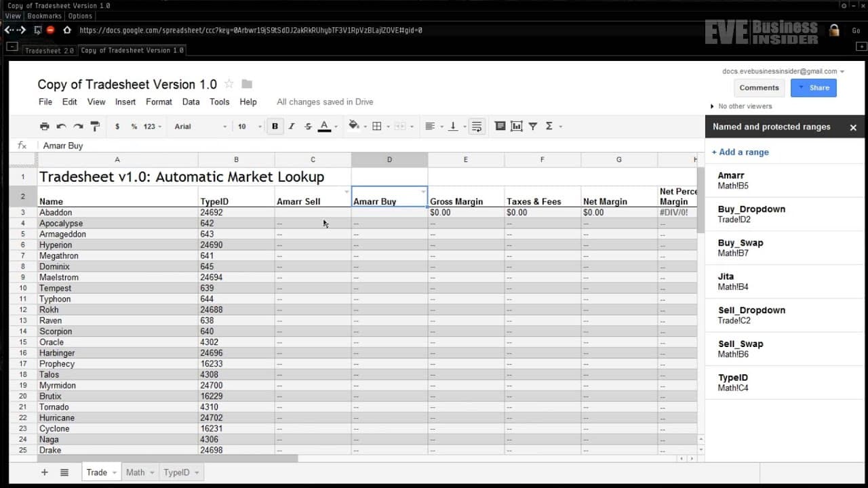Click the Filter funnel icon
868x488 pixels.
(x=533, y=126)
